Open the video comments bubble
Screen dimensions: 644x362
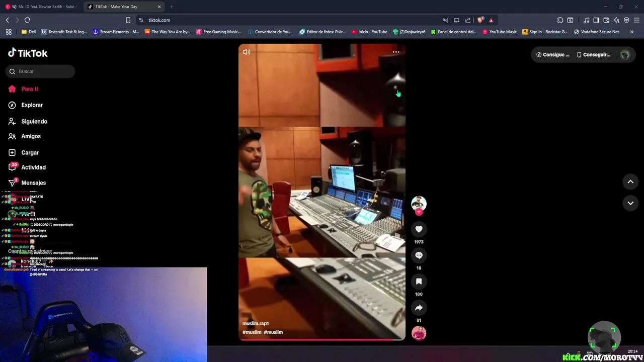419,255
